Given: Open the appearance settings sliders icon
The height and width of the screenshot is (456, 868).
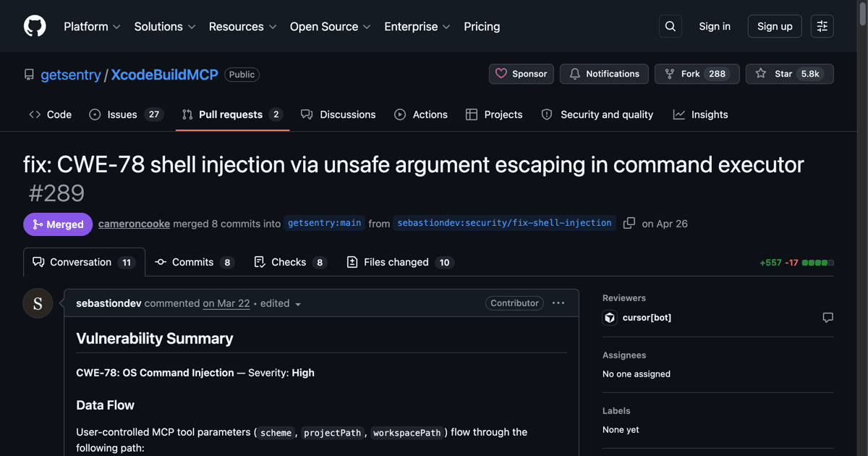Looking at the screenshot, I should [822, 26].
